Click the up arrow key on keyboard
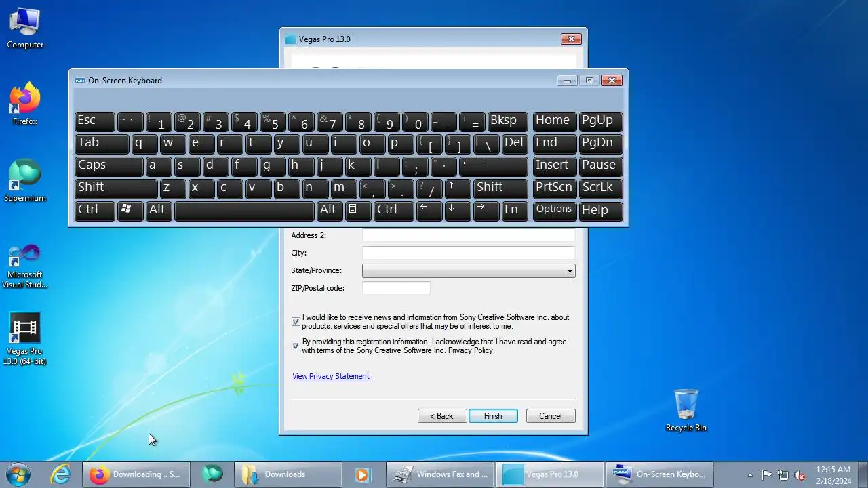This screenshot has width=868, height=488. (458, 188)
